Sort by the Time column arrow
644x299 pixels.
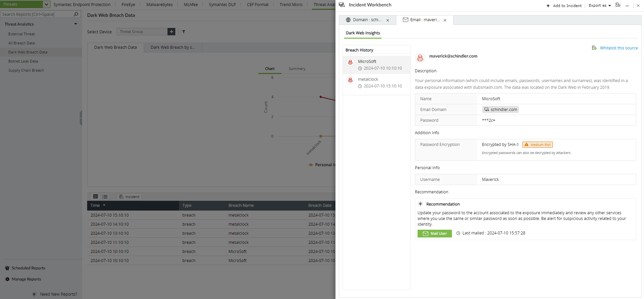104,205
